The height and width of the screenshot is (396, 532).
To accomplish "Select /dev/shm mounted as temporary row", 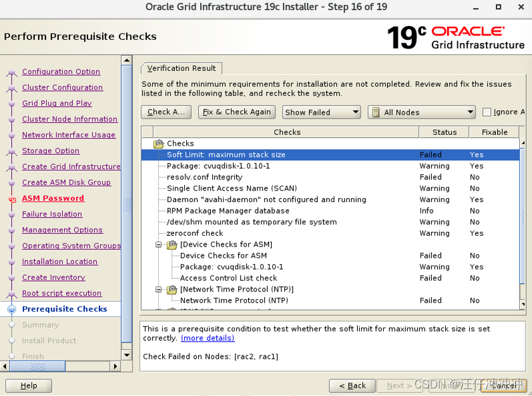I will point(330,222).
